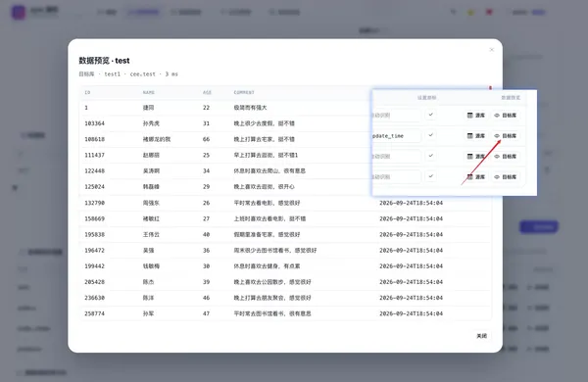Viewport: 588px width, 382px height.
Task: Open 源库 preview in the update_time row
Action: (476, 136)
